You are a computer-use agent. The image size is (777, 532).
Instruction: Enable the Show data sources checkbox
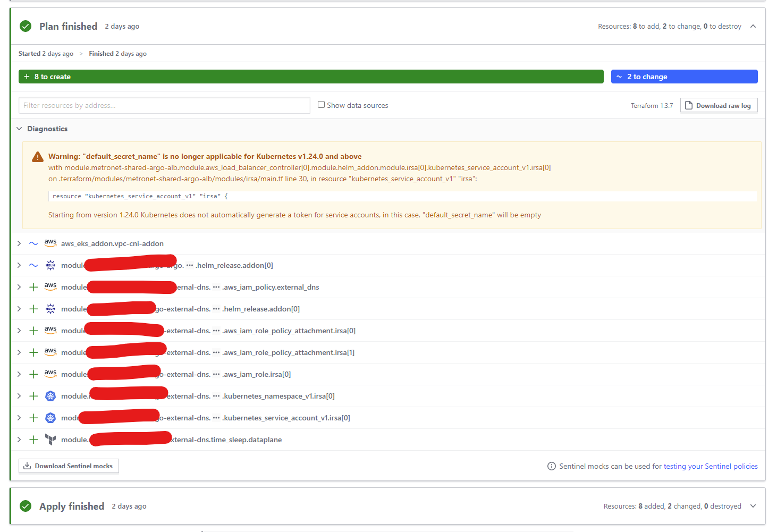click(321, 104)
